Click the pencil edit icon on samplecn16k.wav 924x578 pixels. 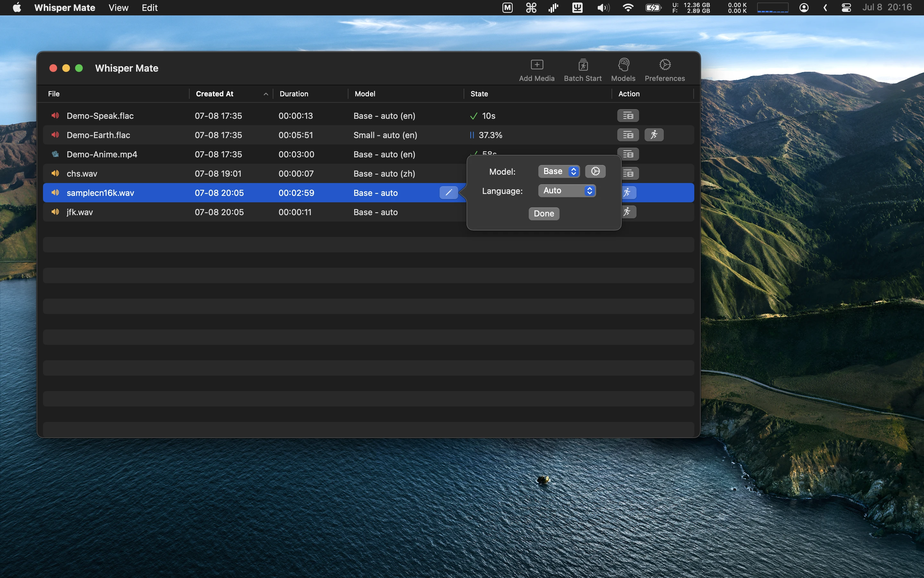[x=449, y=193]
